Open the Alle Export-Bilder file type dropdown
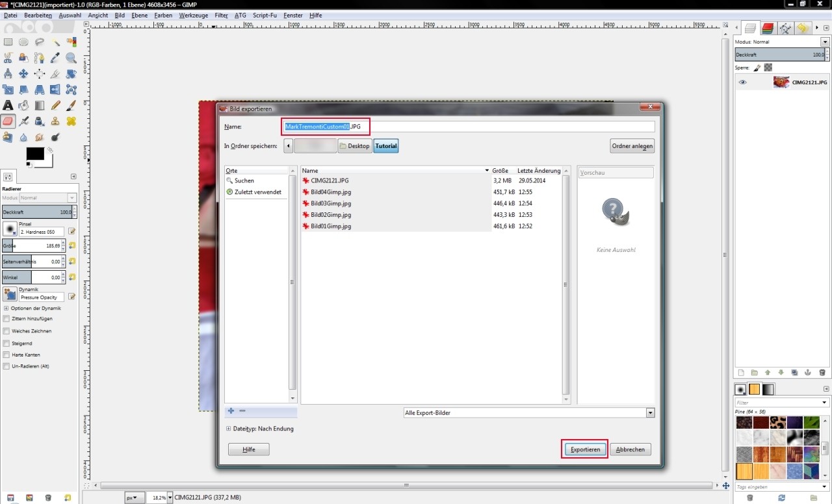The image size is (832, 504). coord(528,412)
